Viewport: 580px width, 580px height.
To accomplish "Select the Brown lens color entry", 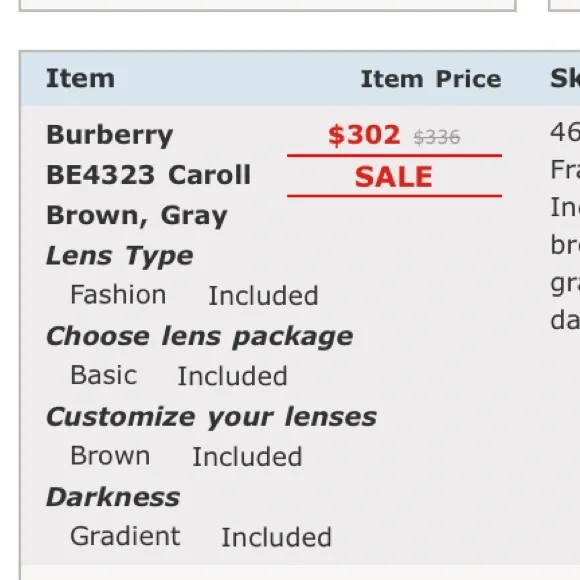I will (110, 456).
